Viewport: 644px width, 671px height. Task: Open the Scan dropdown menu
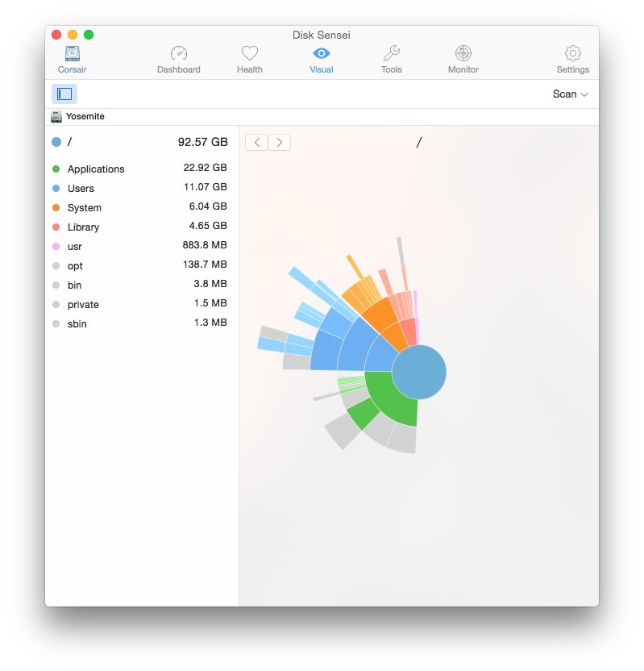[x=570, y=94]
